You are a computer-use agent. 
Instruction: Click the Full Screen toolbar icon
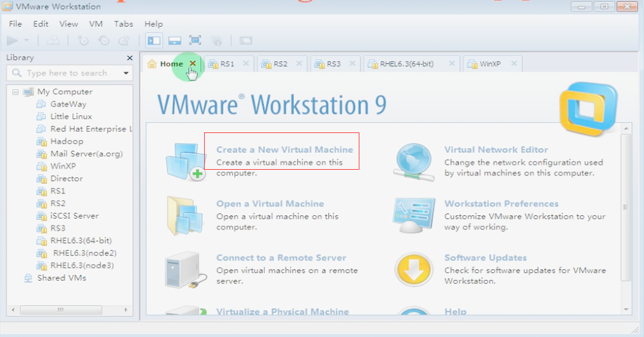click(x=195, y=41)
